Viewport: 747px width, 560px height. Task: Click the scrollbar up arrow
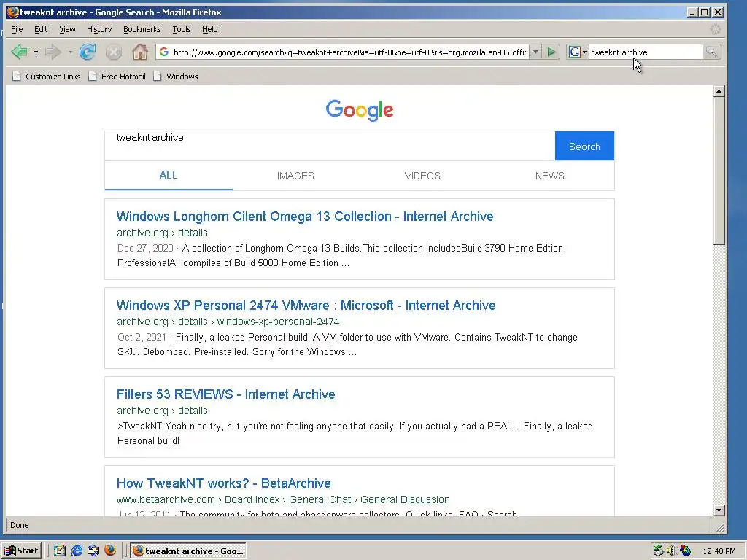[719, 91]
